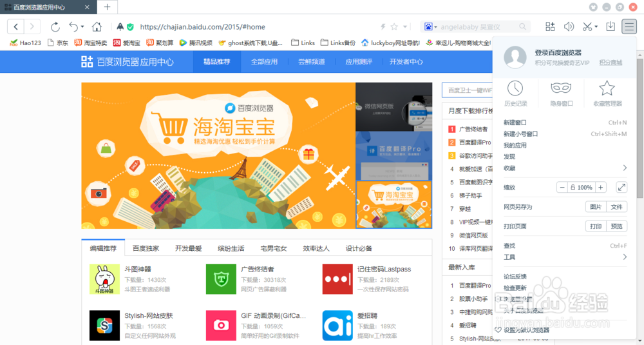This screenshot has width=644, height=345.
Task: Click 登录百度浏览器 login link
Action: 558,53
